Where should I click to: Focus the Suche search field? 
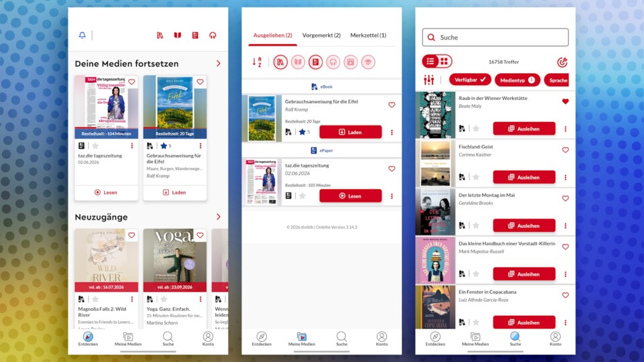point(495,38)
